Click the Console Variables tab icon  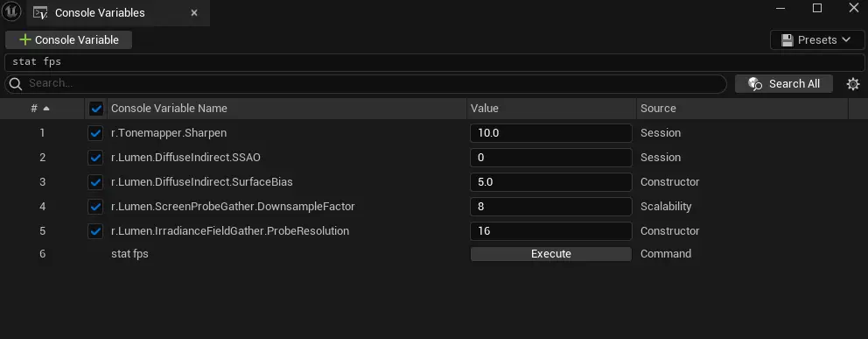pos(40,13)
